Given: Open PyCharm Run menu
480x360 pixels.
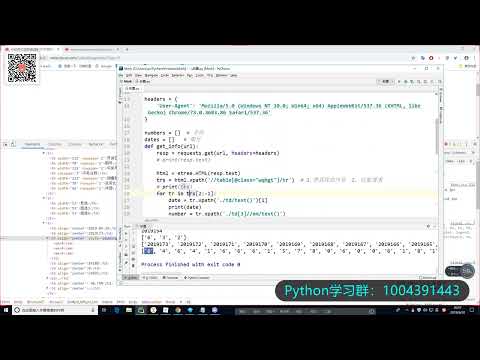Looking at the screenshot, I should pos(190,76).
